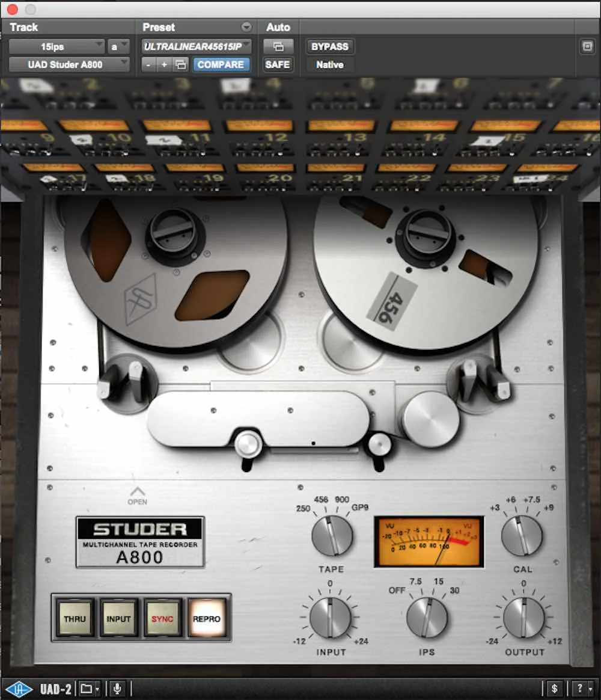Click the OFF label by the IPS knob
601x700 pixels.
(397, 590)
